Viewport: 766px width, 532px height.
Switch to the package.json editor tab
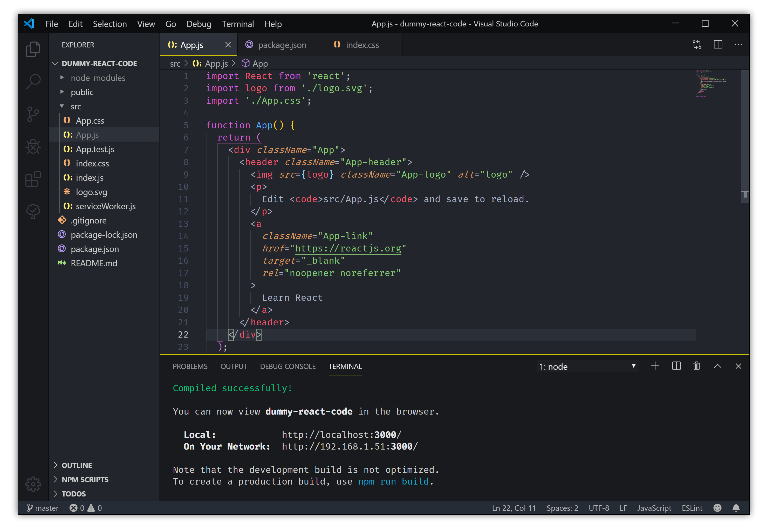pyautogui.click(x=282, y=45)
